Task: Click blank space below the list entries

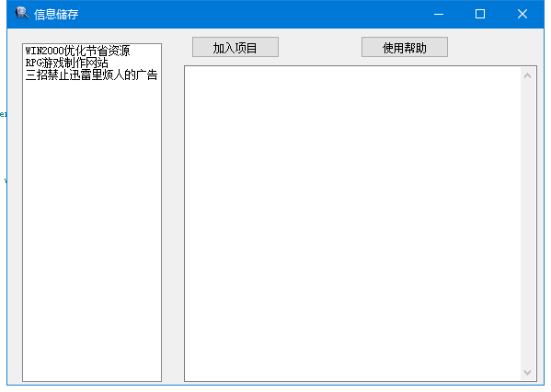Action: click(x=92, y=228)
